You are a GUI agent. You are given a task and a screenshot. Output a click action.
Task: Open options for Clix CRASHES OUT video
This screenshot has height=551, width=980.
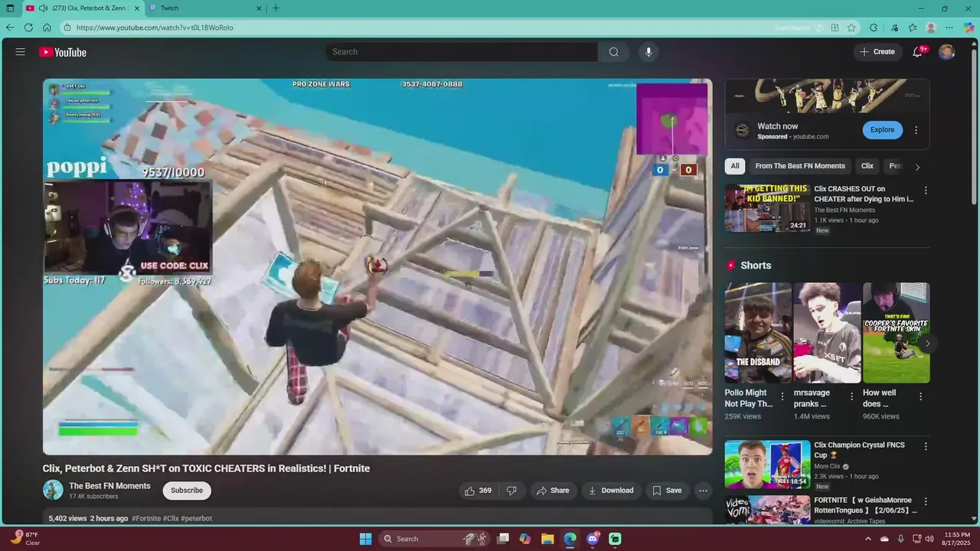[926, 190]
